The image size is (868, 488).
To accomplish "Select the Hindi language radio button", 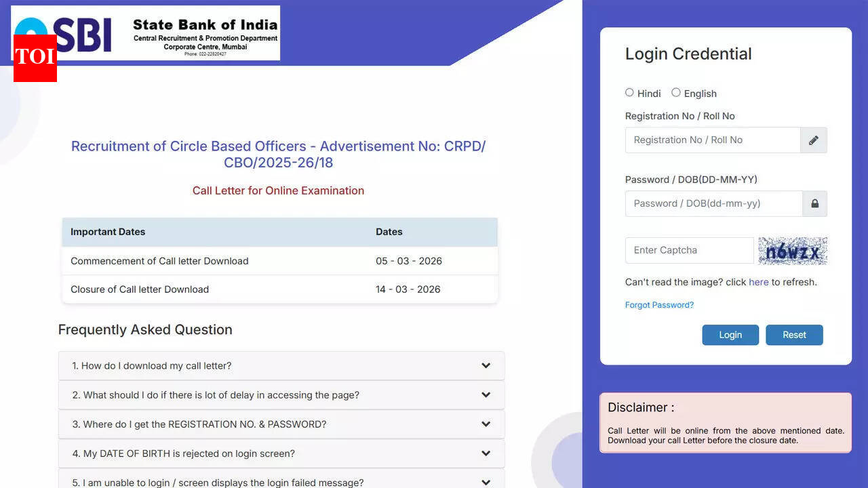I will pyautogui.click(x=629, y=93).
